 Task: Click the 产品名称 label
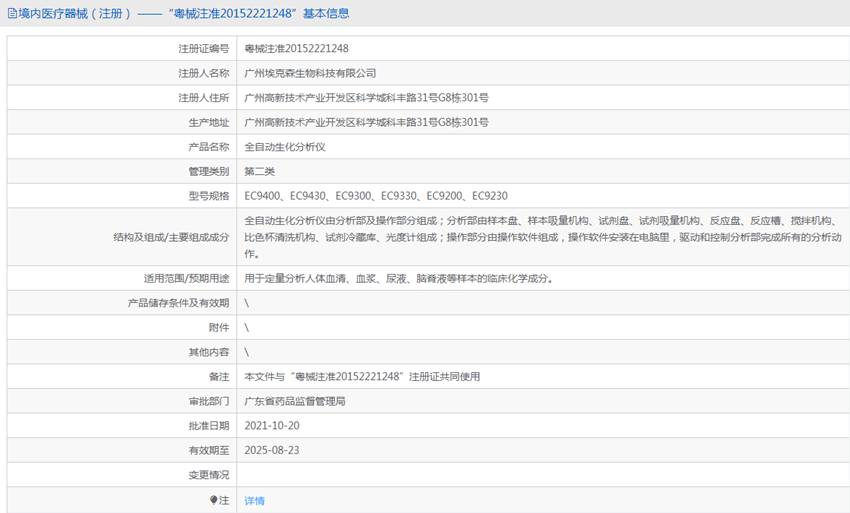(x=209, y=147)
